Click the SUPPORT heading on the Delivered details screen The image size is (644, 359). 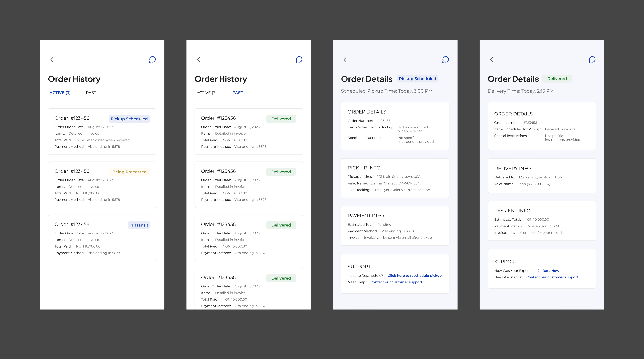pos(505,262)
